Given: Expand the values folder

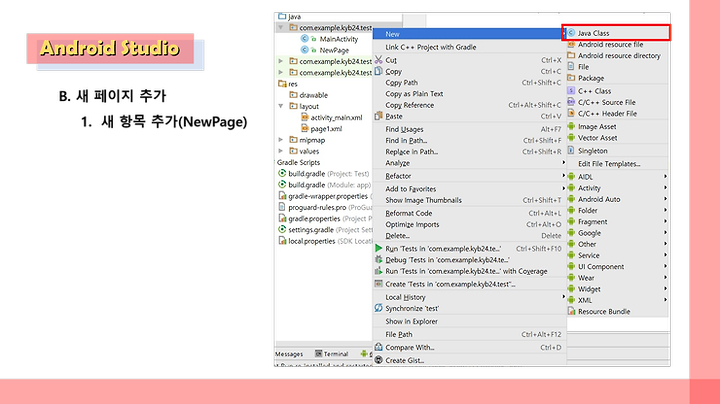Looking at the screenshot, I should point(281,151).
